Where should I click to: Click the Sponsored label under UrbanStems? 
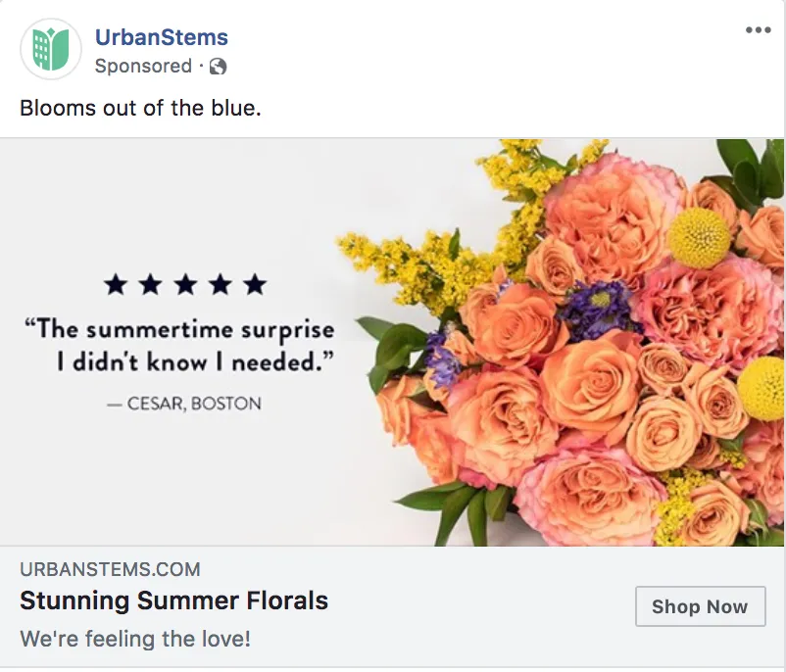pyautogui.click(x=143, y=67)
